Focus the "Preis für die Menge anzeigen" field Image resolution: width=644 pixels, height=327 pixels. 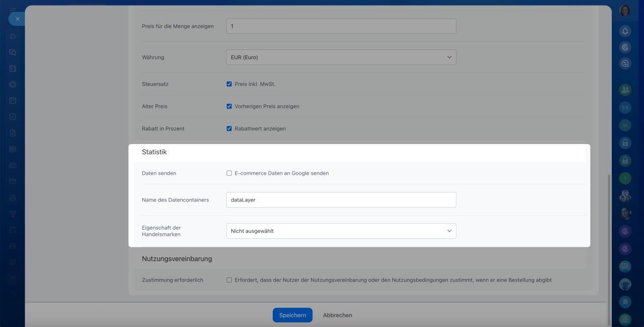click(x=341, y=26)
